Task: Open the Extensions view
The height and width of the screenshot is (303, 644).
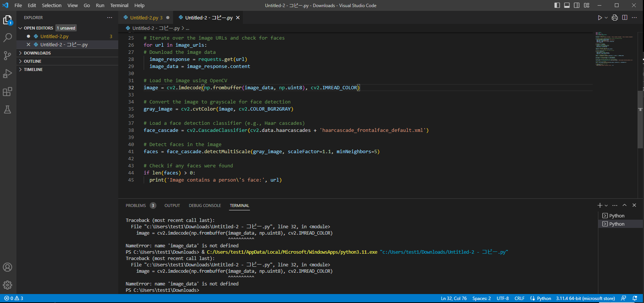Action: pyautogui.click(x=7, y=92)
